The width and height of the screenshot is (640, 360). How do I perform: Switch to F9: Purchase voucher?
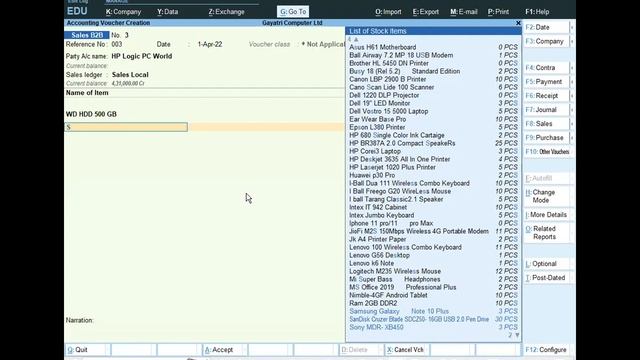click(546, 138)
